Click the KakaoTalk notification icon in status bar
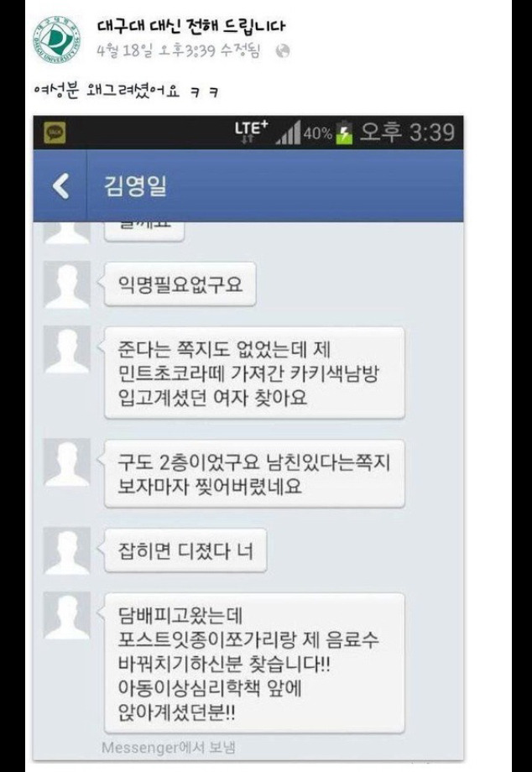 point(55,133)
